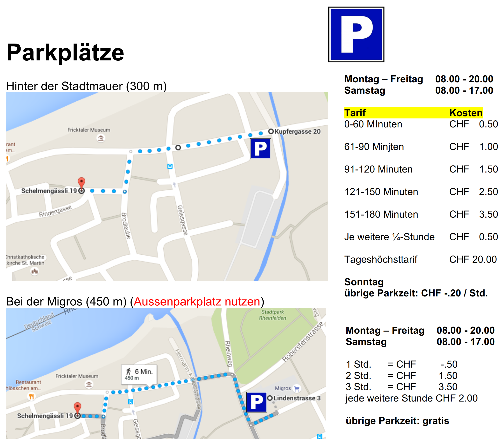Click parking icon near Kupfergasse 20
Viewport: 504px width, 444px height.
point(260,149)
